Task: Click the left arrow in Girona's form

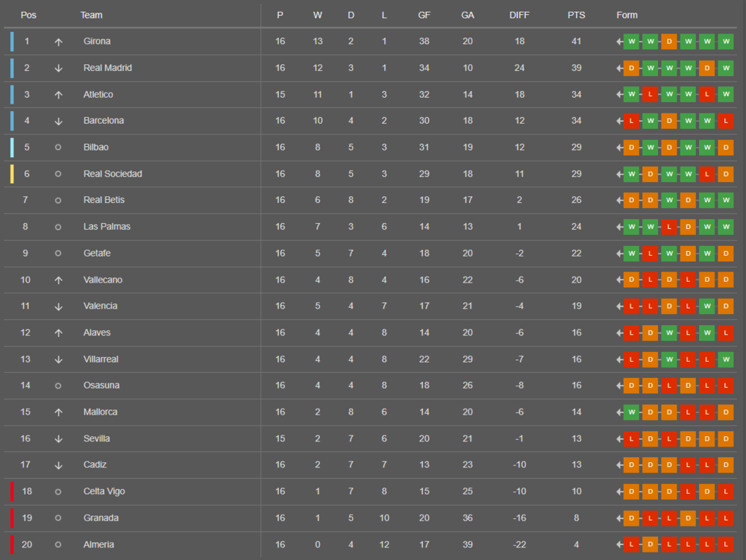Action: pos(619,42)
